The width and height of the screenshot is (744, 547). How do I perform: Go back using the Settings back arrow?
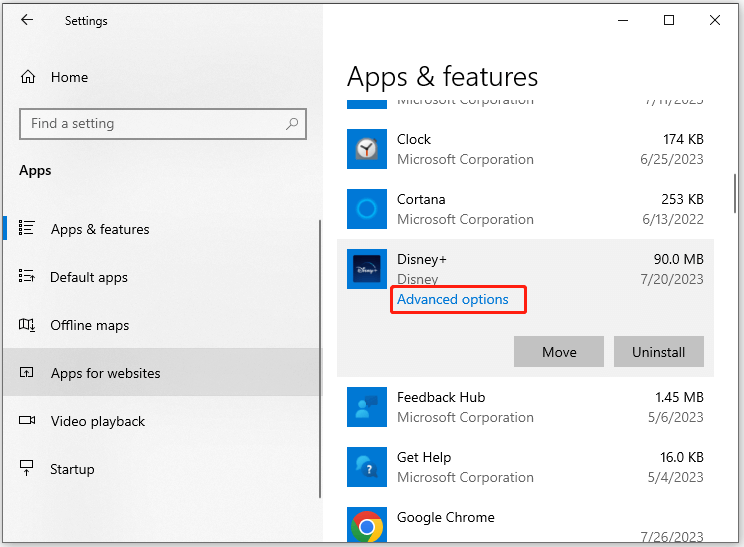pyautogui.click(x=27, y=20)
